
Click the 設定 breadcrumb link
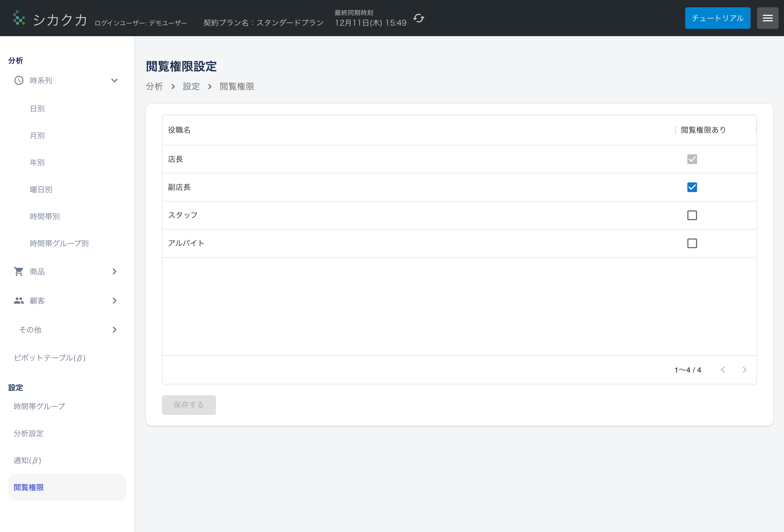(191, 87)
